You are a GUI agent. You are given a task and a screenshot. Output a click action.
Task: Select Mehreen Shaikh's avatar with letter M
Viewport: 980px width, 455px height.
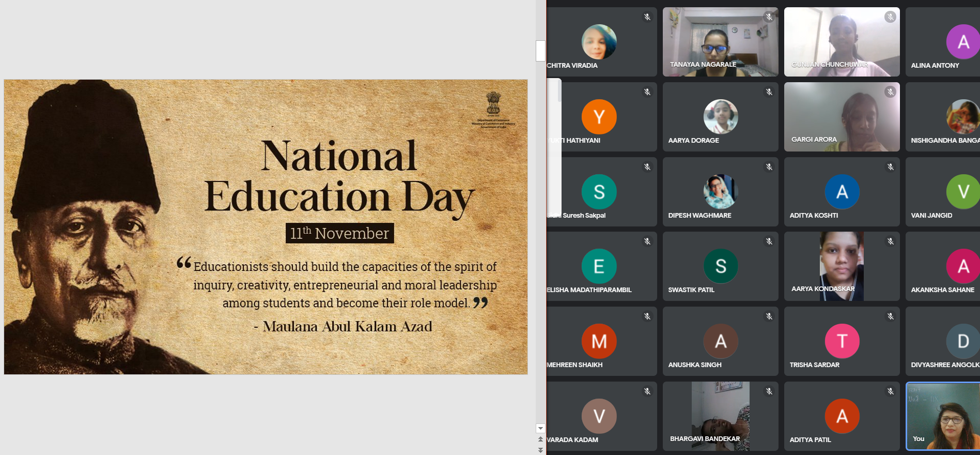599,341
